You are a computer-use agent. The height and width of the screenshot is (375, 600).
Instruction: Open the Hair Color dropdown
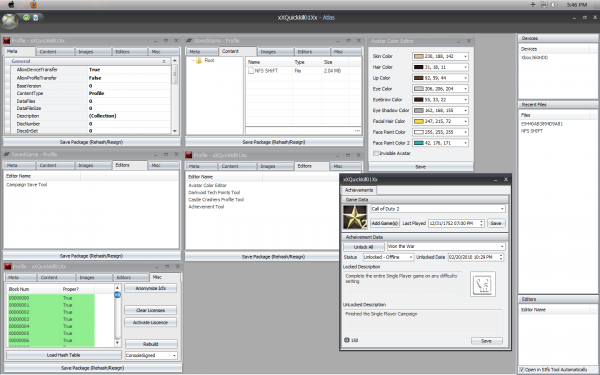465,67
